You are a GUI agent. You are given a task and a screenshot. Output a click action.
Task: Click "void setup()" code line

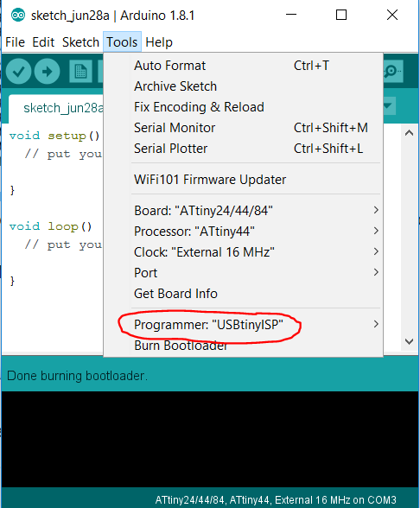(54, 136)
